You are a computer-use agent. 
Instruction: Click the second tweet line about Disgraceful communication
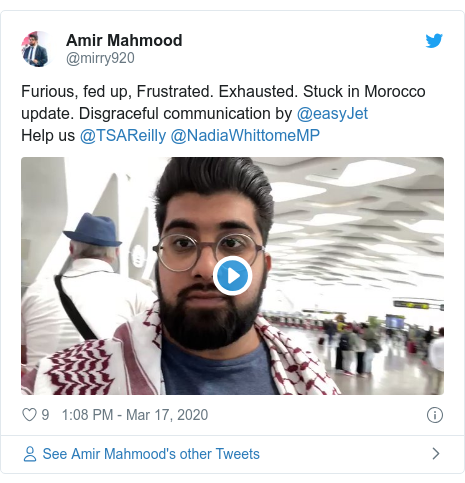(195, 113)
